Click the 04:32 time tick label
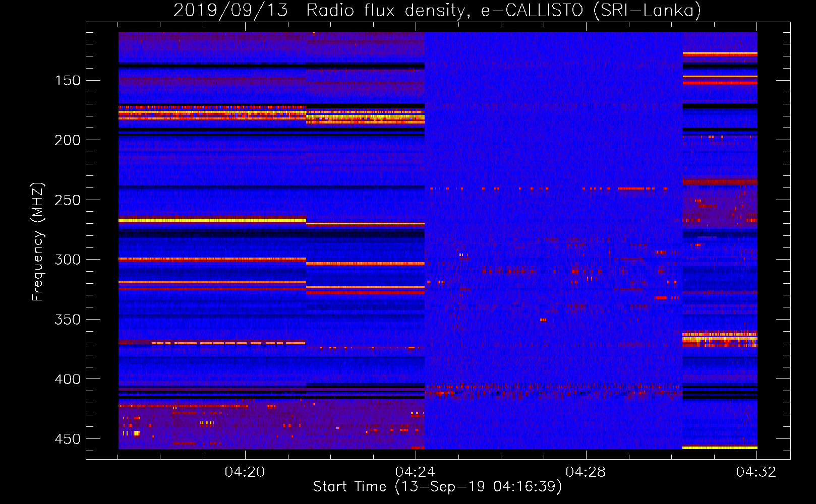 (x=756, y=472)
